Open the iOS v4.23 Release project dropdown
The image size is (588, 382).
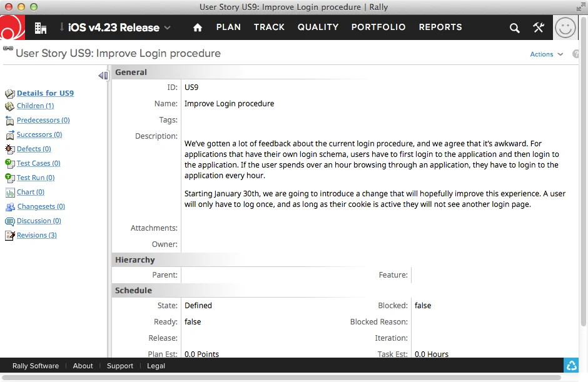(115, 28)
